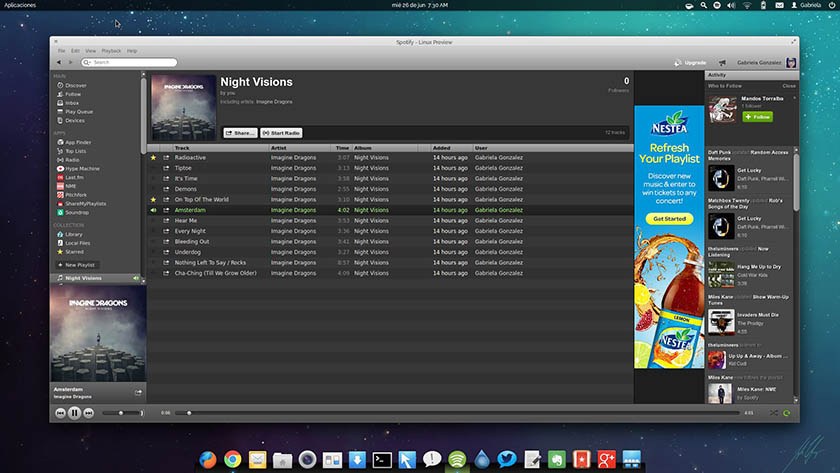Open Gabriela user menu in top panel
This screenshot has width=840, height=473.
click(806, 5)
